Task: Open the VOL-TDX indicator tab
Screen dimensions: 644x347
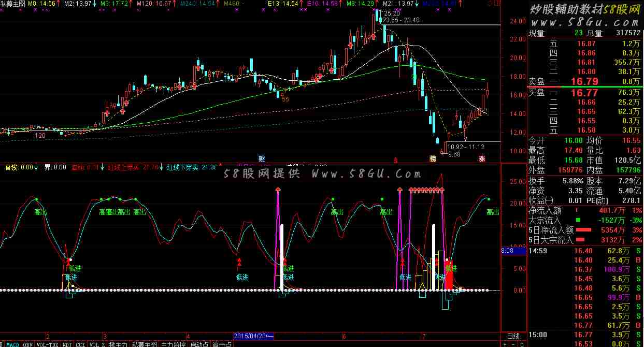Action: point(47,344)
